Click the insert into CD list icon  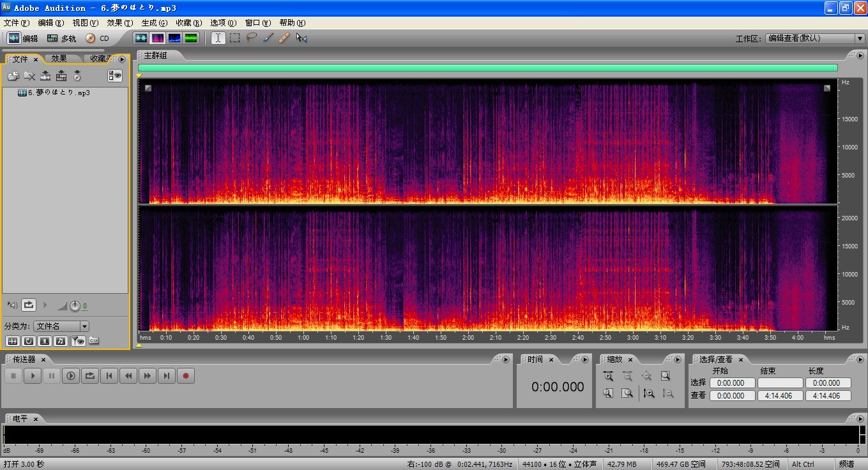tap(77, 76)
